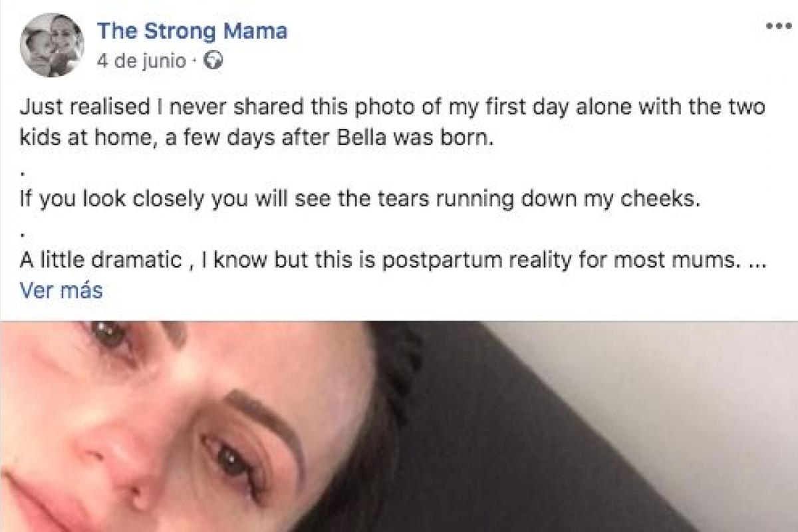The width and height of the screenshot is (798, 532).
Task: Click the globe public audience icon
Action: (x=213, y=62)
